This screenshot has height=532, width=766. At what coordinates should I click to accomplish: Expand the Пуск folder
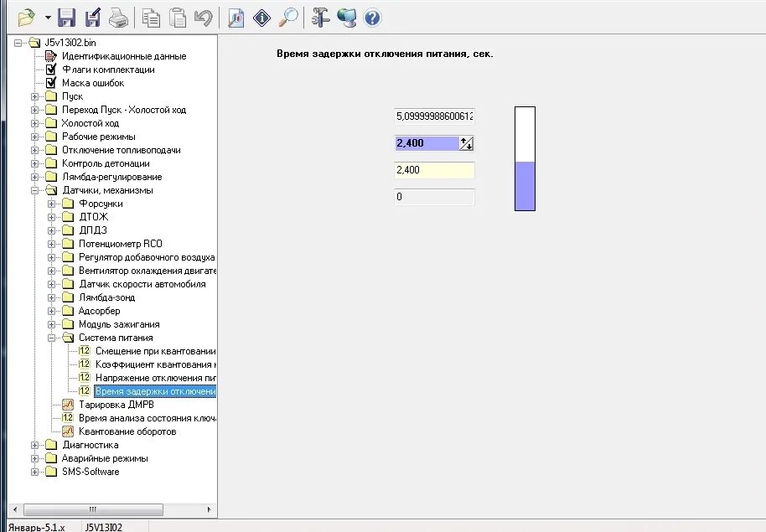(x=34, y=96)
